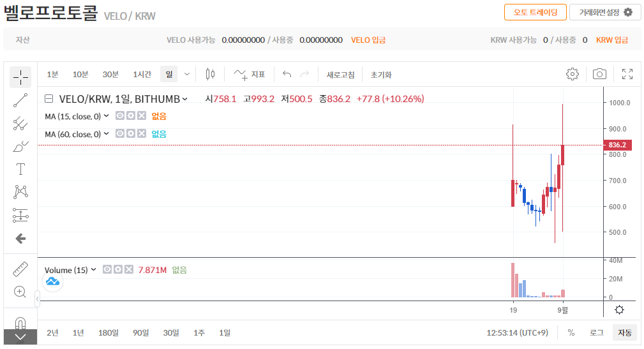Image resolution: width=644 pixels, height=349 pixels.
Task: Expand VELO/KRW symbol legend dropdown
Action: [x=185, y=99]
